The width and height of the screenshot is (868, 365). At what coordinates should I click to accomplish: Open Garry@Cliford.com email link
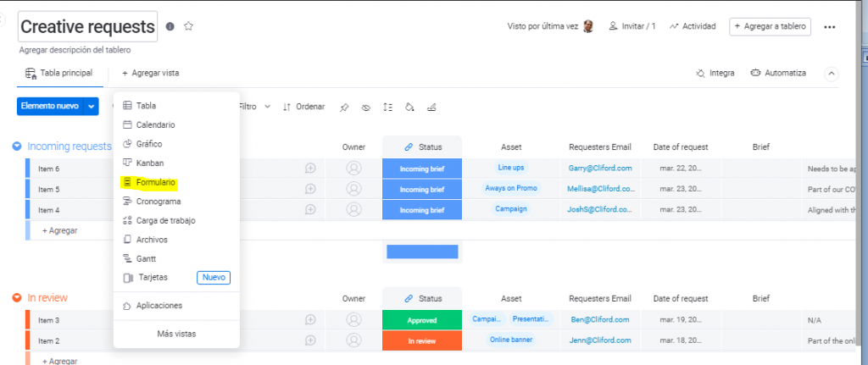click(x=599, y=168)
